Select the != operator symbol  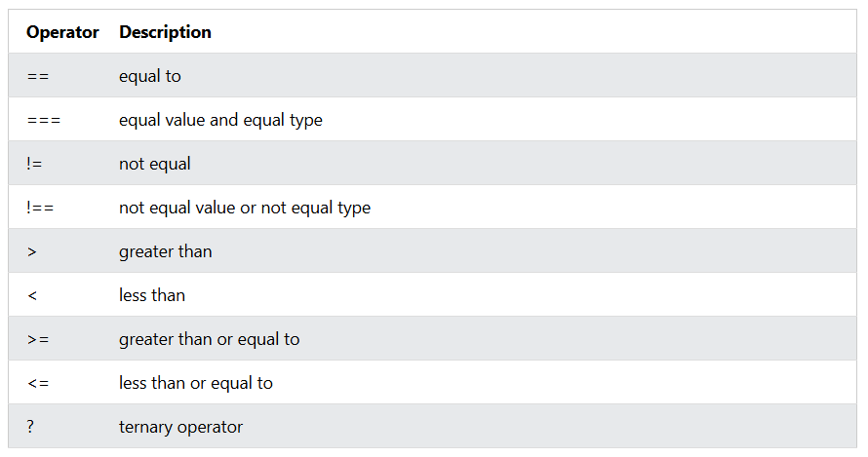34,164
